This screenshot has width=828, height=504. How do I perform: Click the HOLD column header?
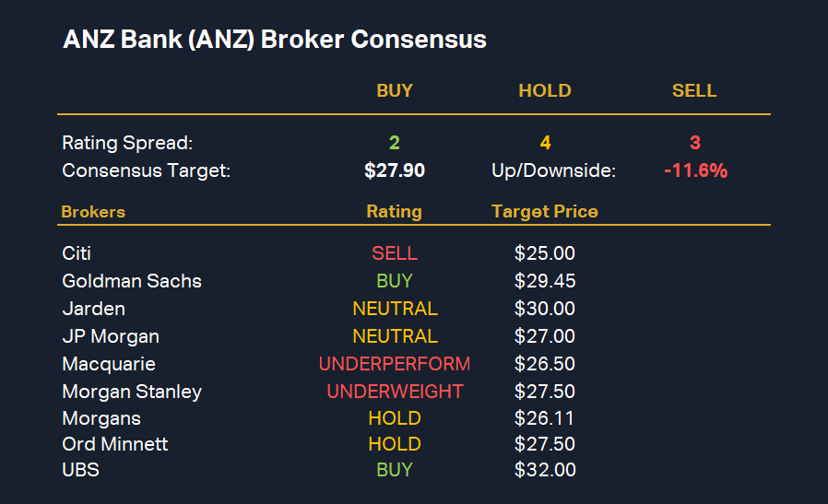pos(545,91)
